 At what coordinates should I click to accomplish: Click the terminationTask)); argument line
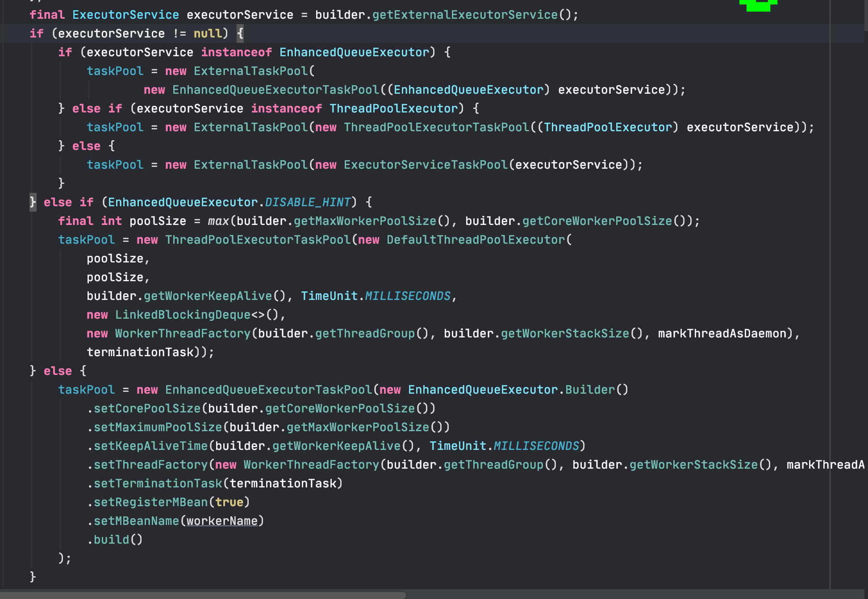coord(150,352)
